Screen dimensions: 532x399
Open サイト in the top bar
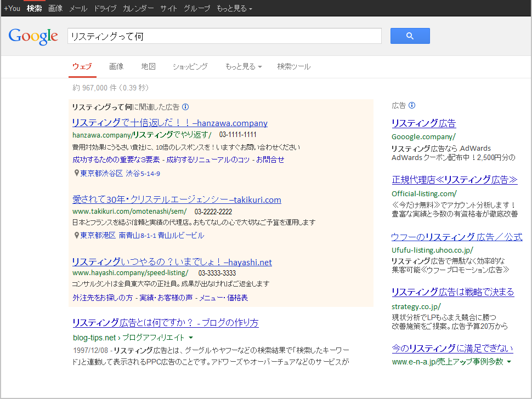(x=168, y=8)
